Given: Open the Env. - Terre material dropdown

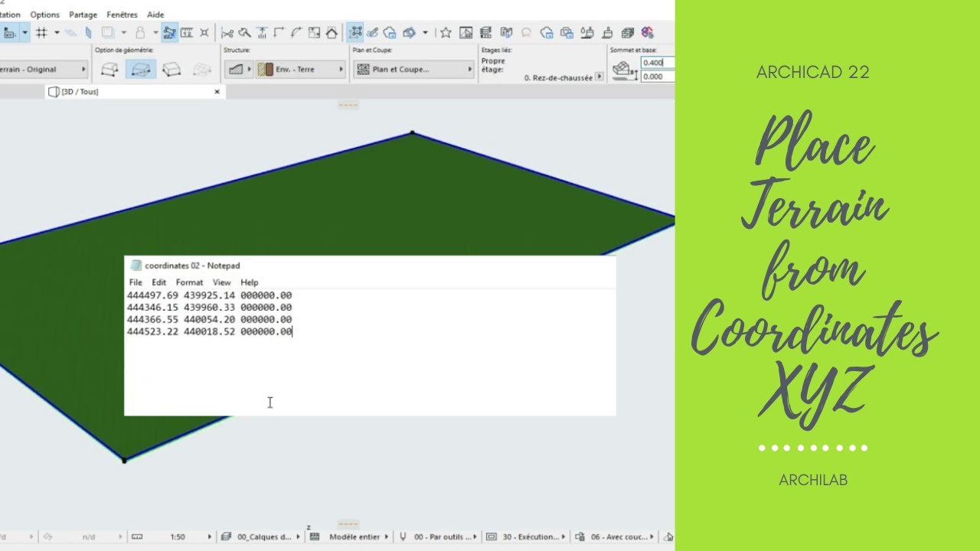Looking at the screenshot, I should coord(300,69).
